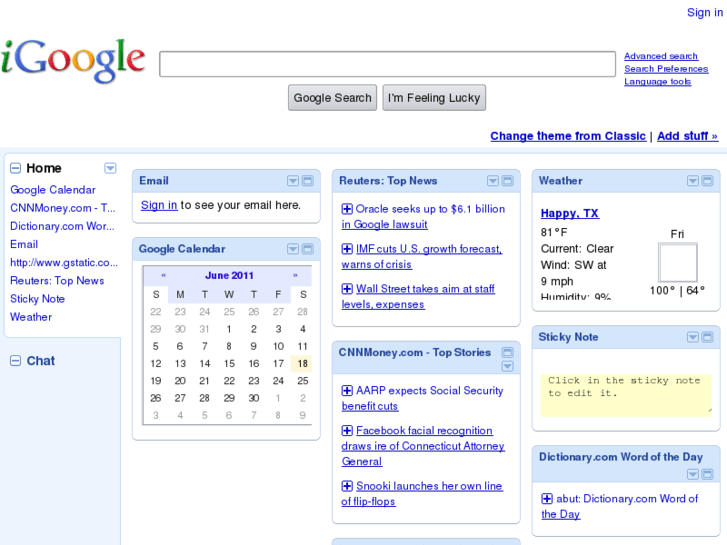This screenshot has width=727, height=545.
Task: Open Language tools link
Action: (x=657, y=82)
